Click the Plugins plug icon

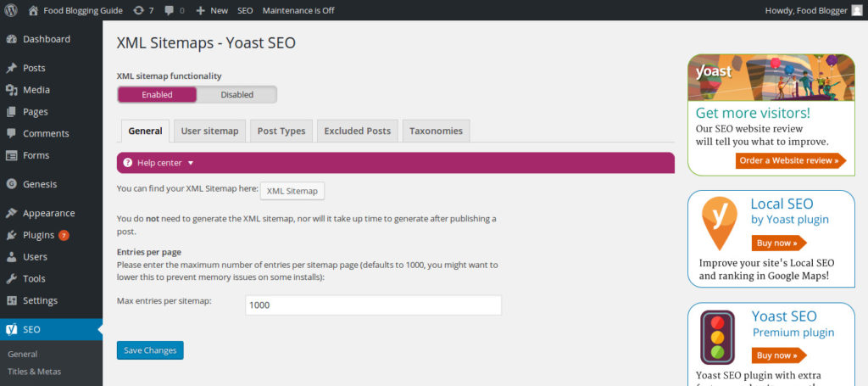click(11, 235)
